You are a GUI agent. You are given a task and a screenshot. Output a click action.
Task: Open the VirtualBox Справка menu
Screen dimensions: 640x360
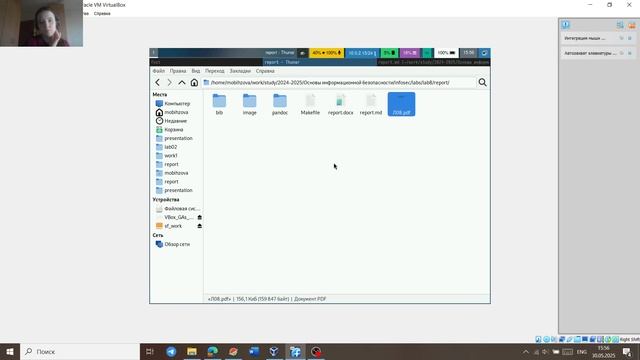102,13
